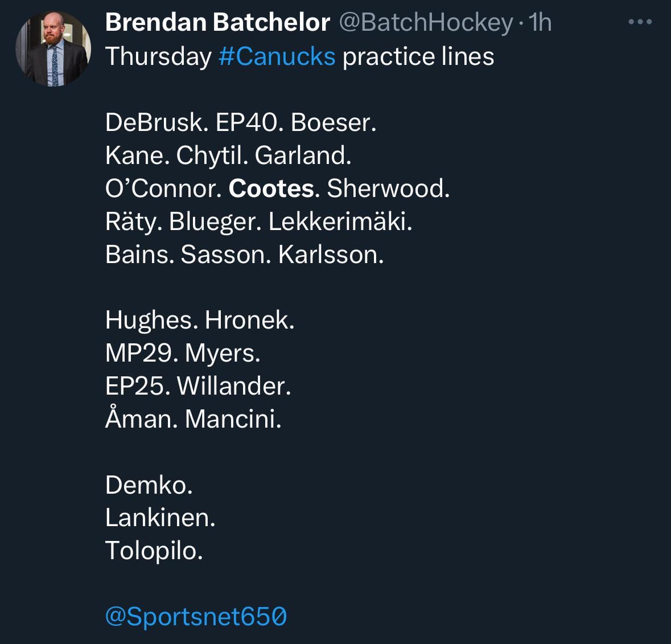The width and height of the screenshot is (671, 644).
Task: Click the Kane. Chytil. Garland. line
Action: click(x=228, y=155)
